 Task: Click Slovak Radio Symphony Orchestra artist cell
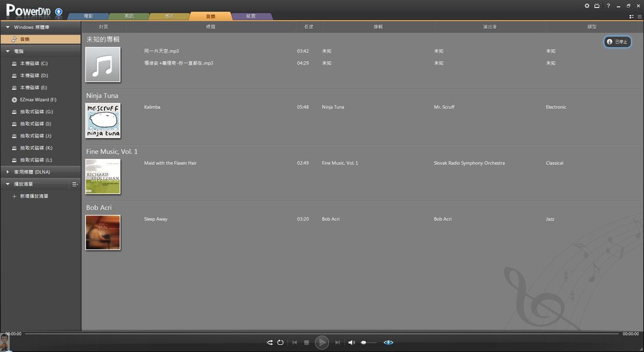tap(469, 163)
